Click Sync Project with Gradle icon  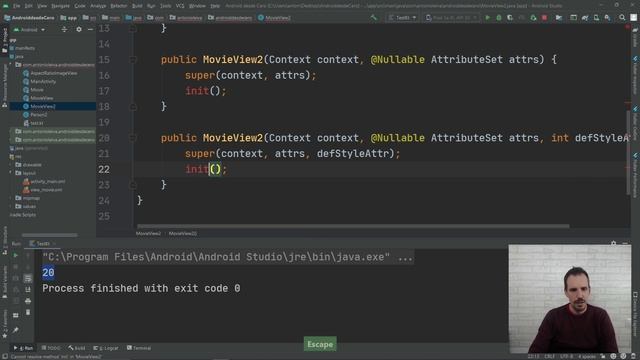tap(585, 18)
